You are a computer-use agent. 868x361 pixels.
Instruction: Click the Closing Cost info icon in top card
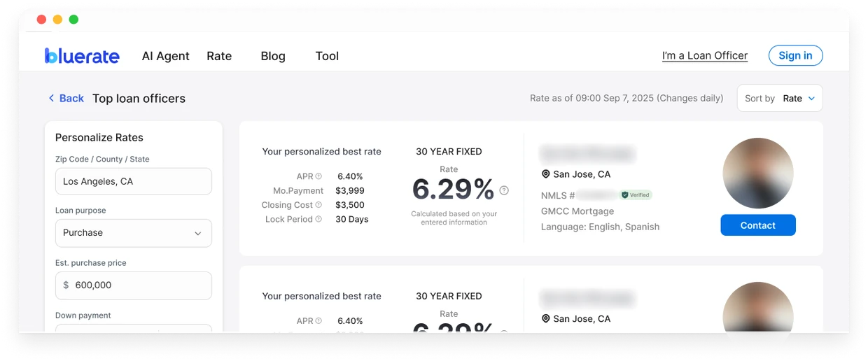318,205
